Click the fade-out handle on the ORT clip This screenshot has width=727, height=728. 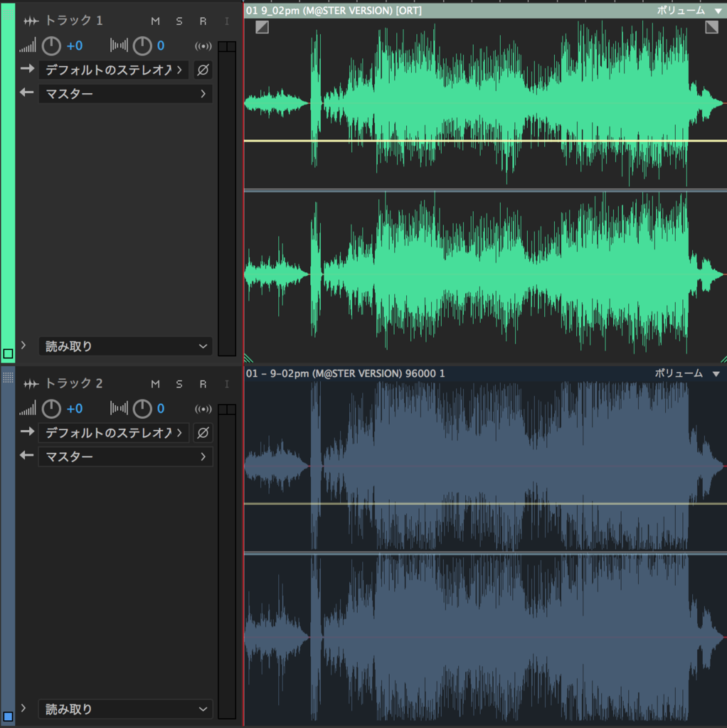pyautogui.click(x=711, y=27)
